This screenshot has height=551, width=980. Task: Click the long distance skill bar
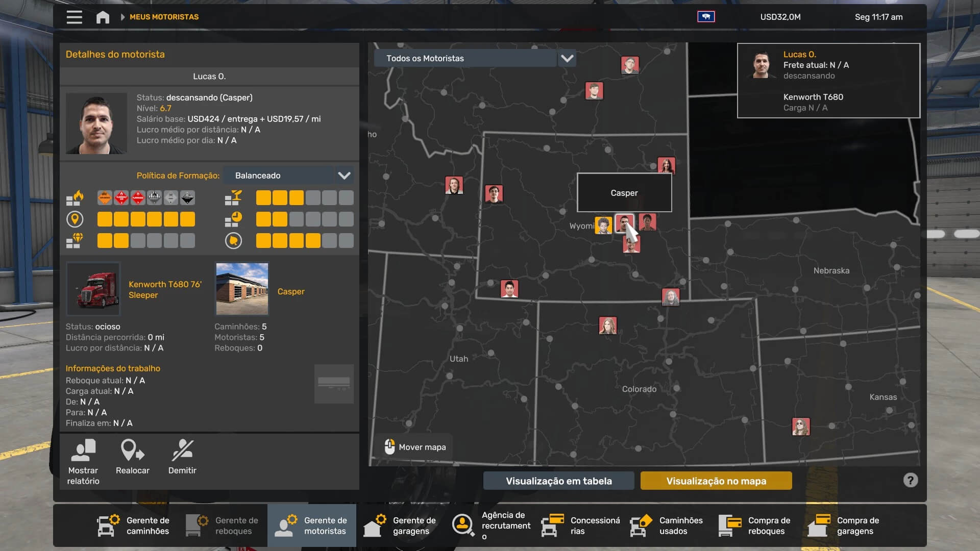(146, 219)
